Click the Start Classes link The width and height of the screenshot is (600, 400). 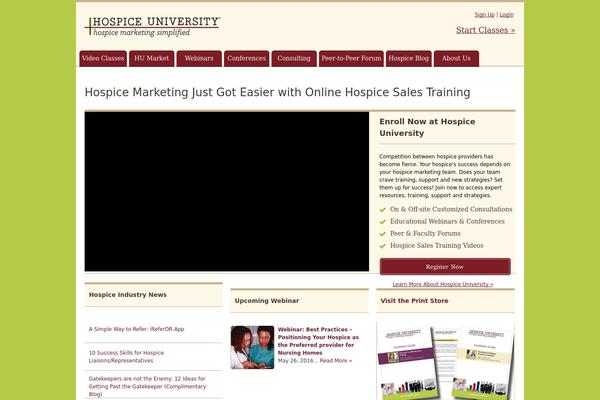click(x=485, y=30)
